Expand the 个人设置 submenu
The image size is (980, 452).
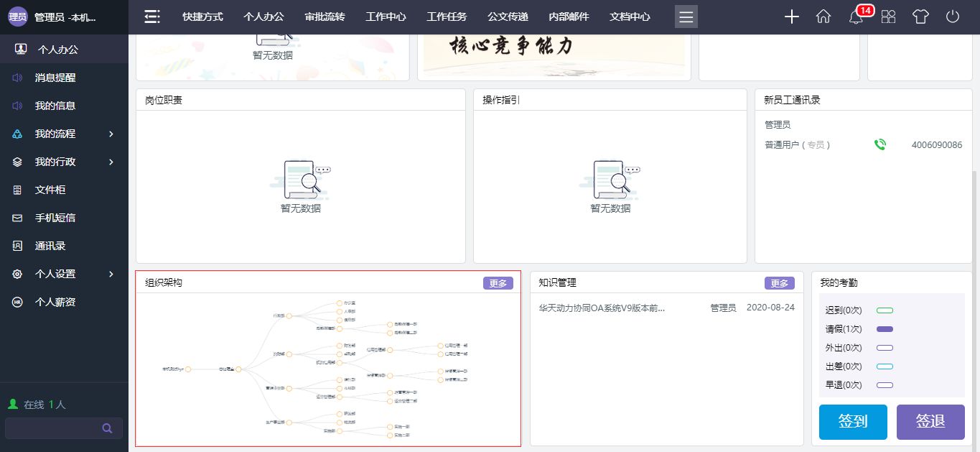111,274
